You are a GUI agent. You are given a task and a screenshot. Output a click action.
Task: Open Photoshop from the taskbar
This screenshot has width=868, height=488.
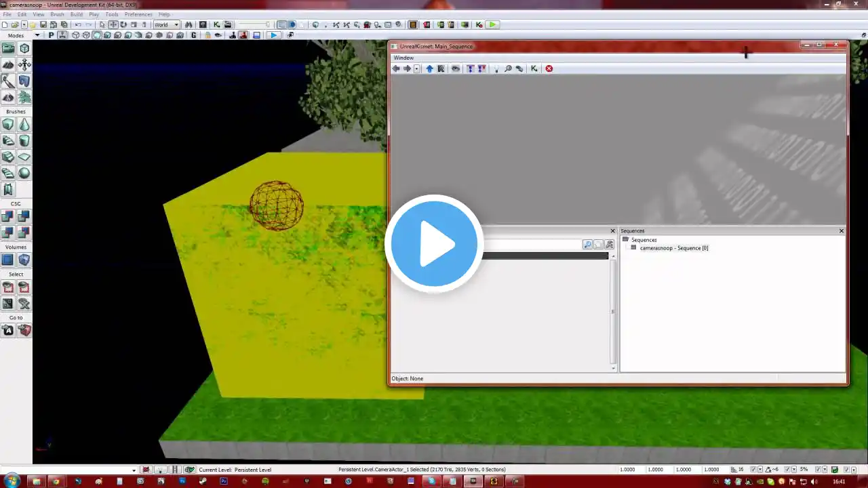[x=224, y=481]
